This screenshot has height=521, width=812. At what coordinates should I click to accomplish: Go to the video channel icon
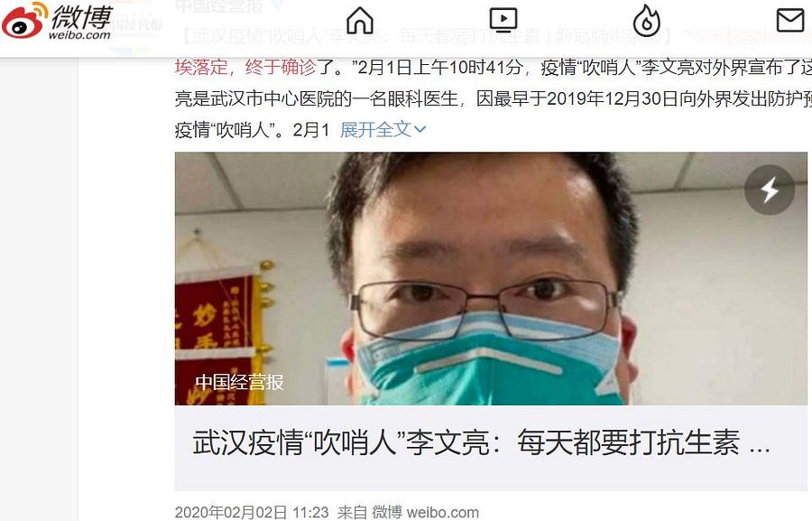click(503, 20)
